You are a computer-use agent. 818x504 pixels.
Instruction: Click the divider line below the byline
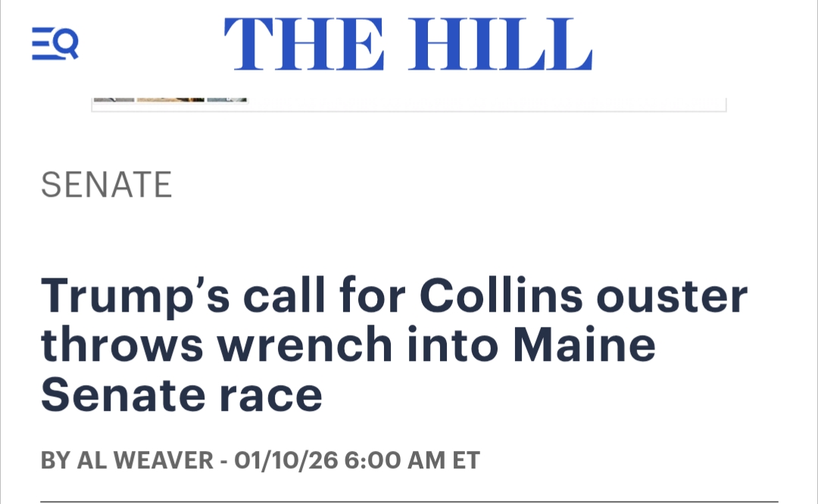tap(409, 501)
